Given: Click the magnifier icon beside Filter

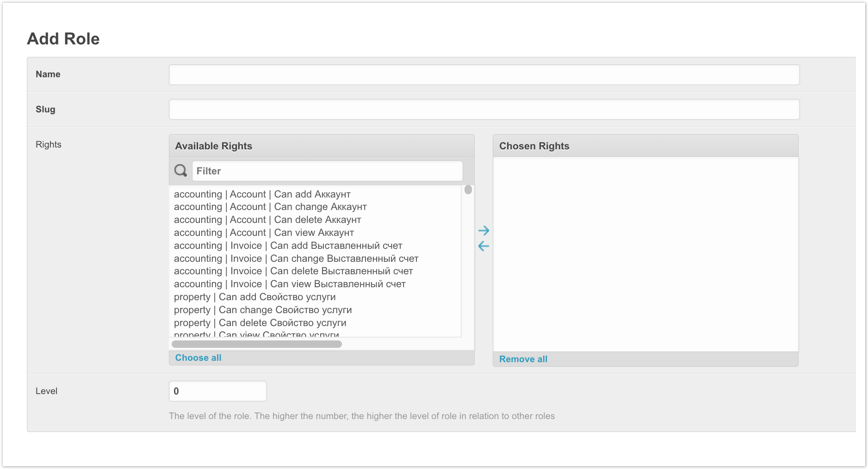Looking at the screenshot, I should [180, 171].
